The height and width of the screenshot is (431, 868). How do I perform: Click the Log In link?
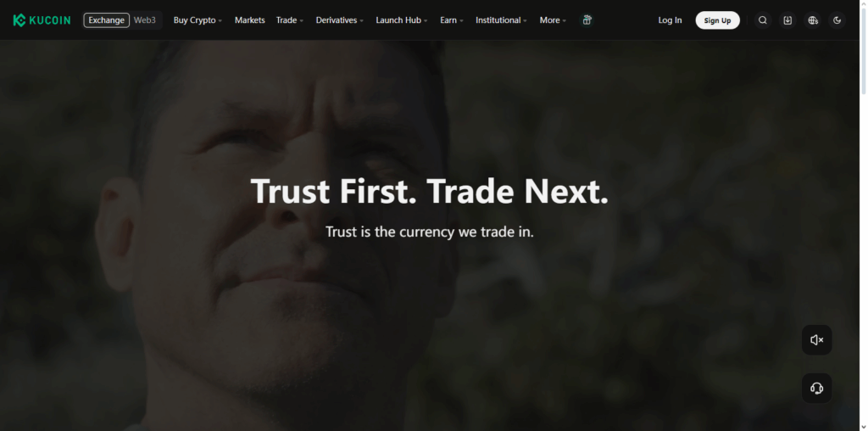pos(670,20)
